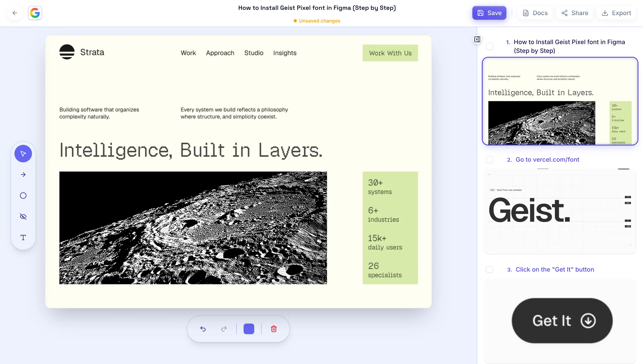
Task: Click 'Building software that organizes' paragraph
Action: click(99, 113)
